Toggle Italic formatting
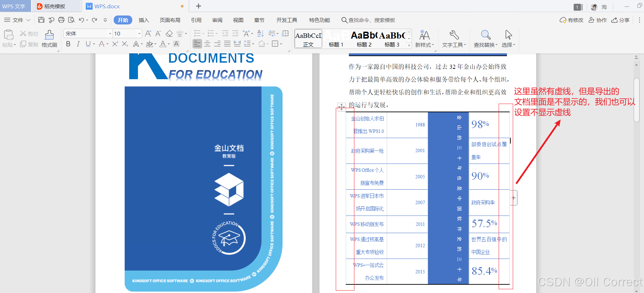The height and width of the screenshot is (293, 644). 78,44
